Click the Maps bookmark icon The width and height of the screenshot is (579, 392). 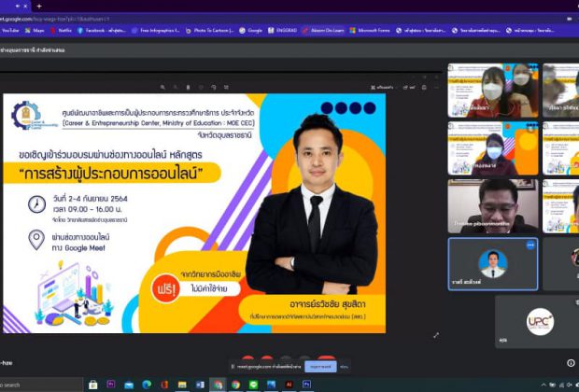[x=32, y=30]
